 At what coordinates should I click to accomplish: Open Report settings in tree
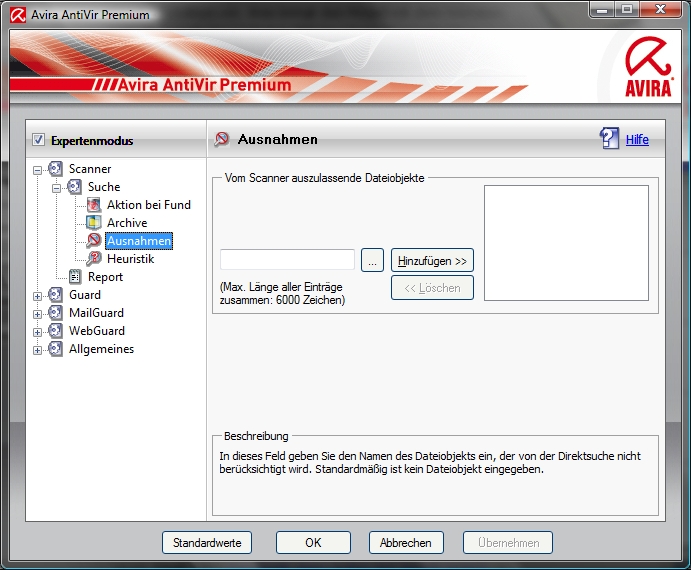click(105, 277)
